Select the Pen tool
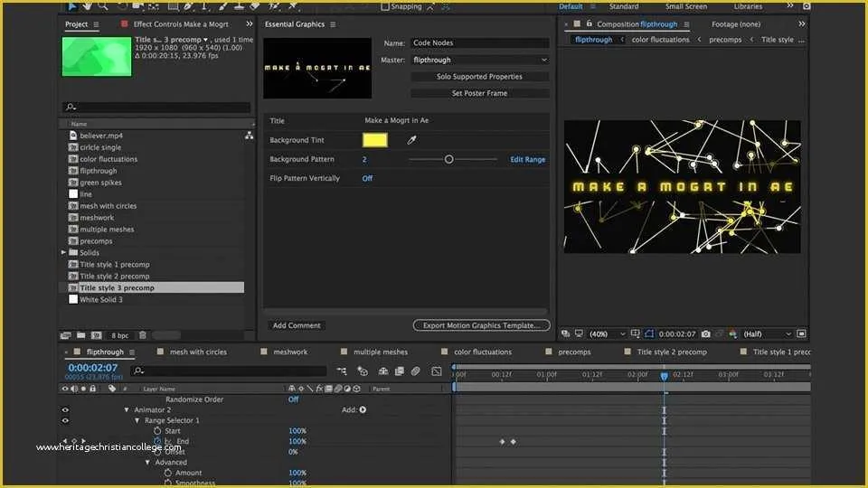 pos(189,6)
